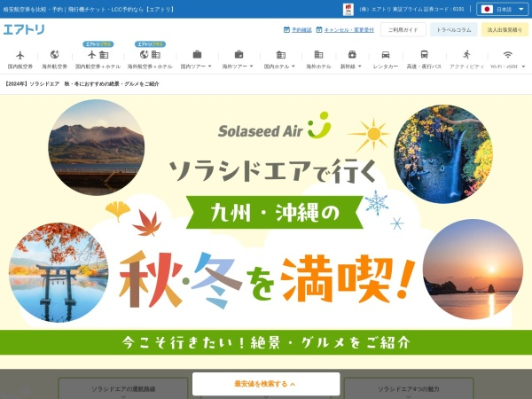This screenshot has height=399, width=532.
Task: Click the アクティビティ running person icon
Action: click(466, 54)
